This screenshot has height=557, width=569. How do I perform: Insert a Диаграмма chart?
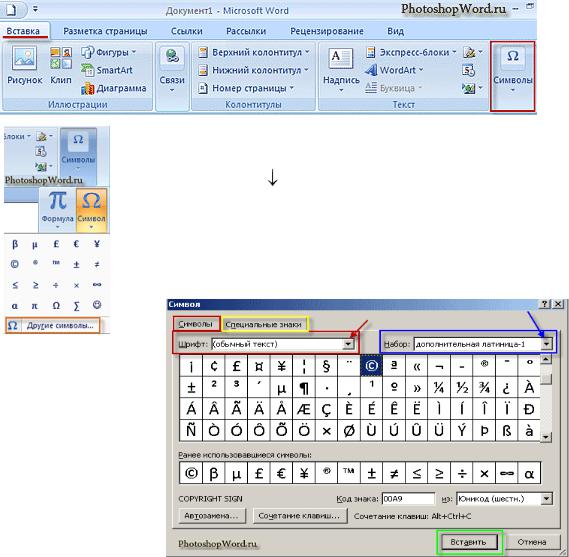pyautogui.click(x=114, y=88)
